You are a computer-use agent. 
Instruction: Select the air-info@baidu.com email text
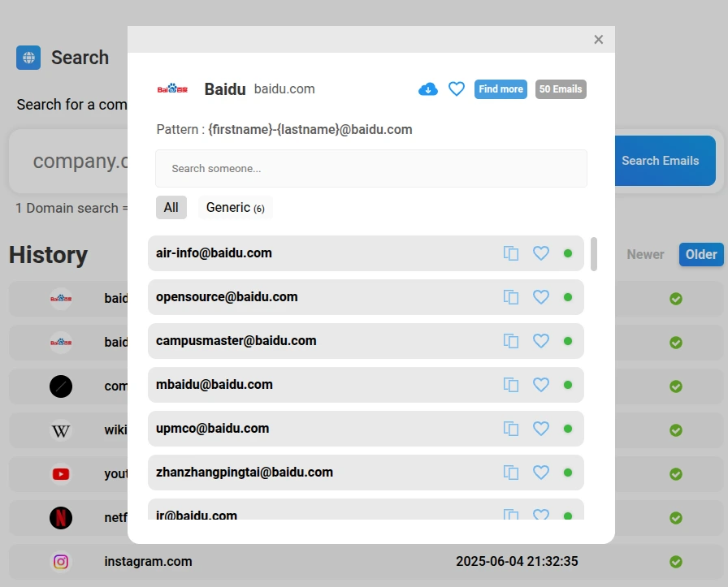[214, 252]
